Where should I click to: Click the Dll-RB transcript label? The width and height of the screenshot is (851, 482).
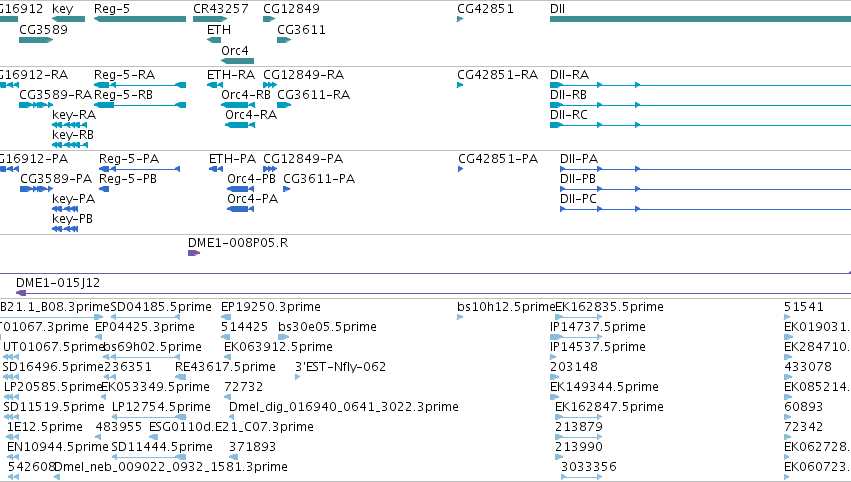coord(568,94)
